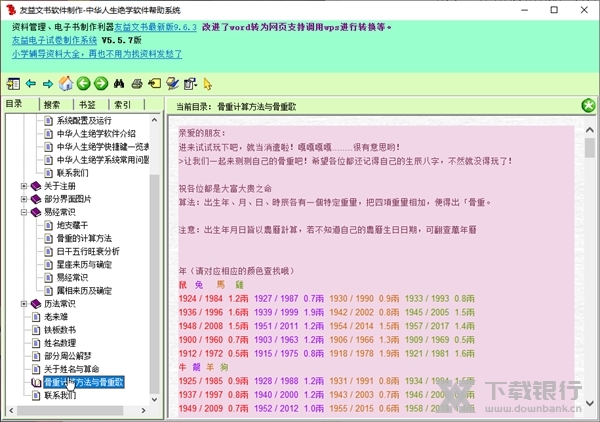This screenshot has width=600, height=422.
Task: Click the pen and notepad toolbar icon
Action: click(173, 83)
